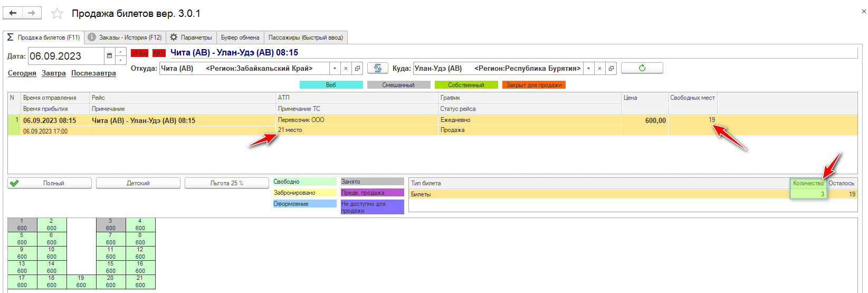Open the calendar date picker
Viewport: 868px width, 293px height.
(109, 56)
